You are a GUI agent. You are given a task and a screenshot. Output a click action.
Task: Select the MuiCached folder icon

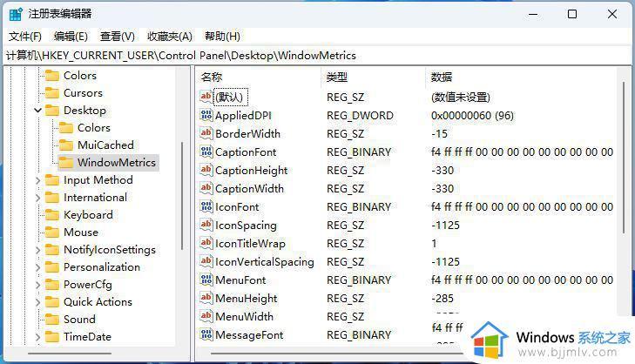click(x=65, y=145)
